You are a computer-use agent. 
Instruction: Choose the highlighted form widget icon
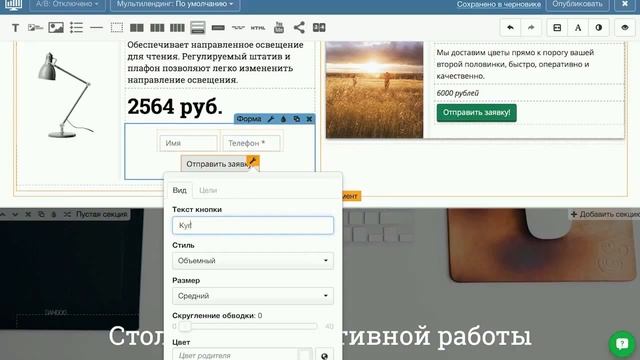click(x=198, y=28)
